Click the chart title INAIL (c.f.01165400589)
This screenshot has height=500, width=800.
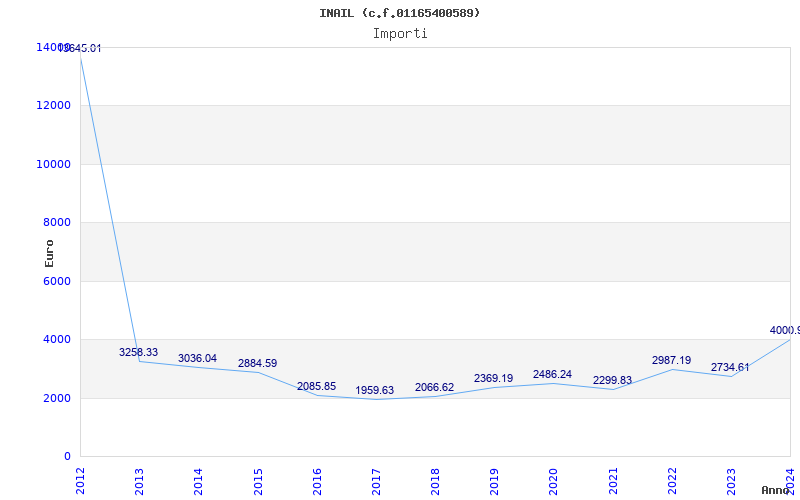(399, 13)
